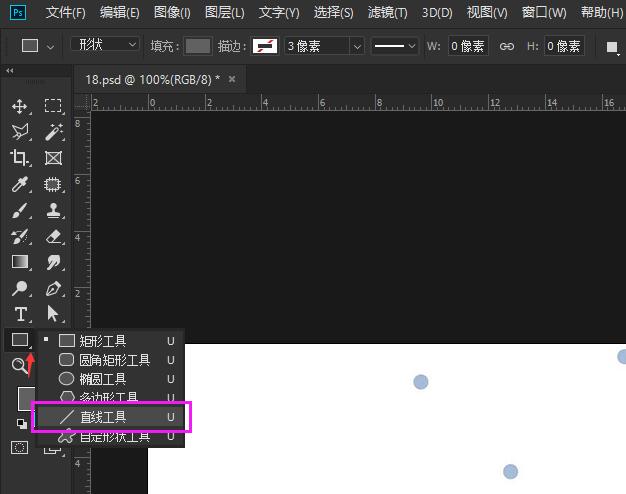This screenshot has width=626, height=494.
Task: Click the 3 像素 stroke width field
Action: coord(317,46)
